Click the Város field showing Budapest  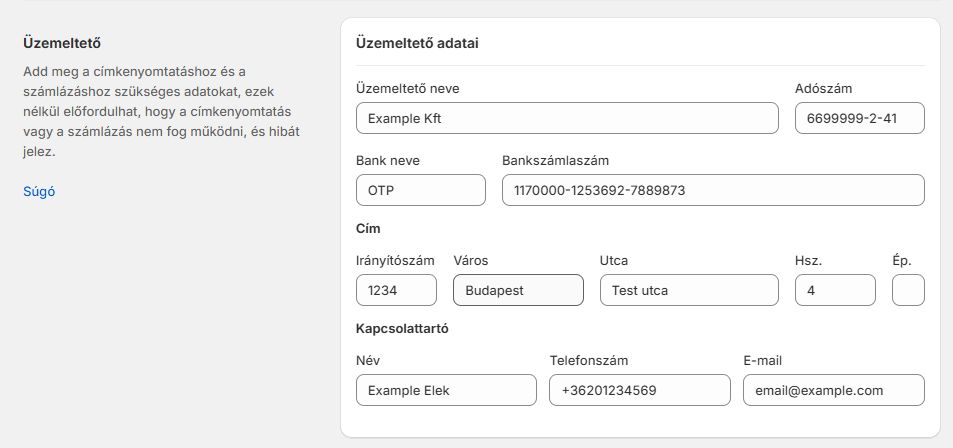(518, 291)
